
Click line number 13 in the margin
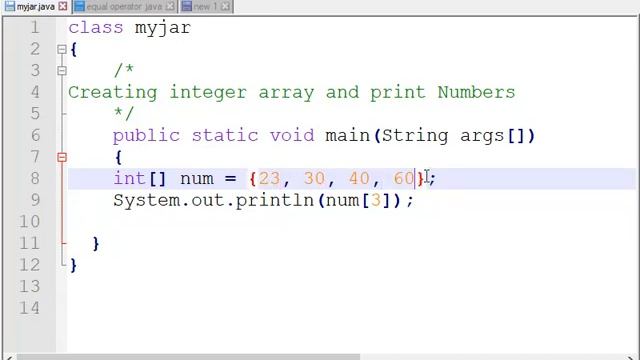click(29, 287)
